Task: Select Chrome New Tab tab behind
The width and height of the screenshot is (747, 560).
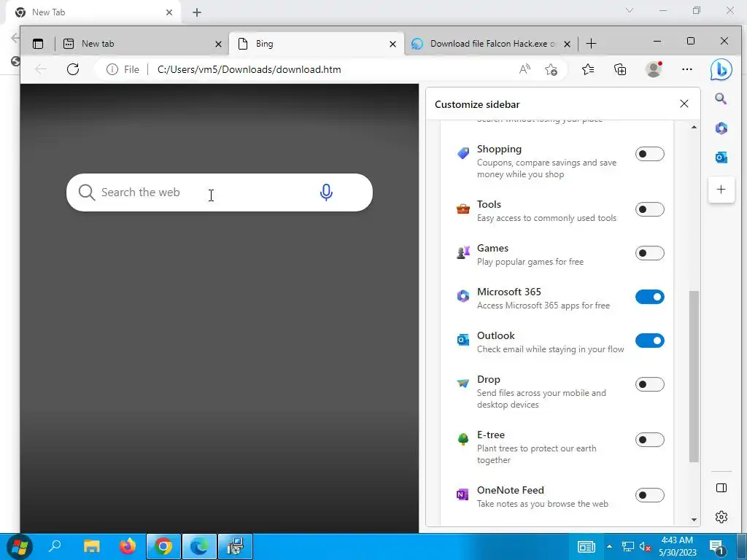Action: pyautogui.click(x=93, y=12)
